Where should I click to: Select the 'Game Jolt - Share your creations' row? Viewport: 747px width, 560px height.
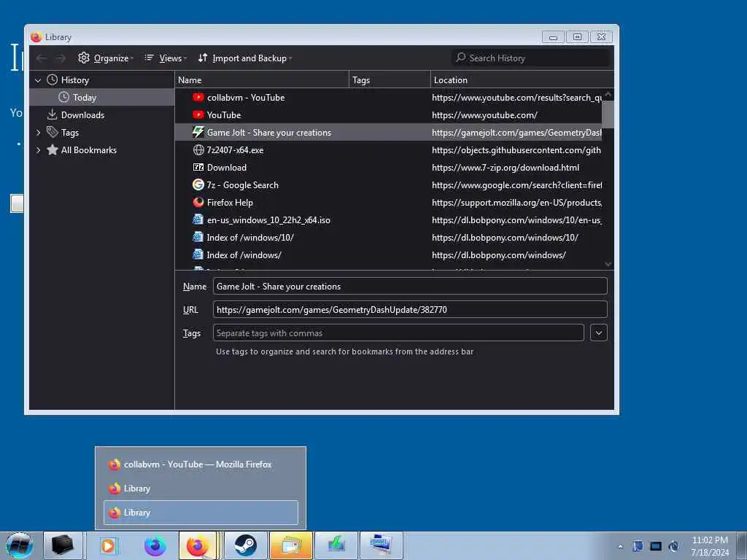388,133
